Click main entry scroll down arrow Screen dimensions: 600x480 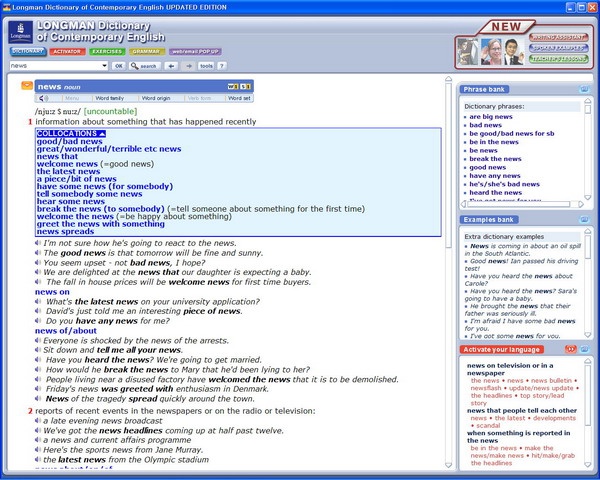tap(448, 465)
